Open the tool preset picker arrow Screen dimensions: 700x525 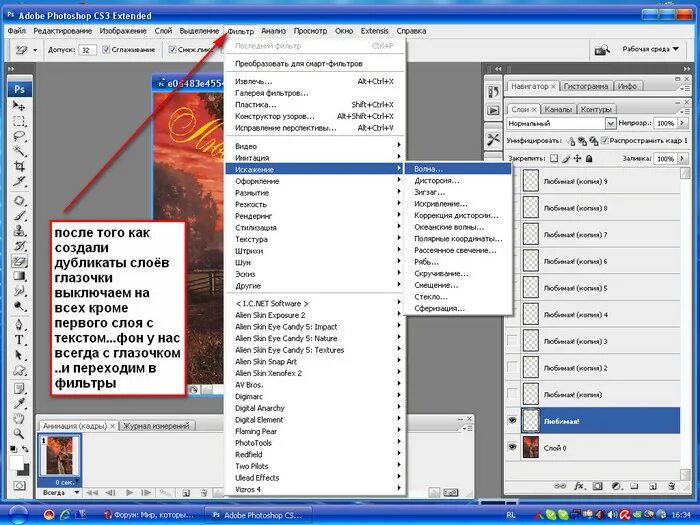coord(35,50)
